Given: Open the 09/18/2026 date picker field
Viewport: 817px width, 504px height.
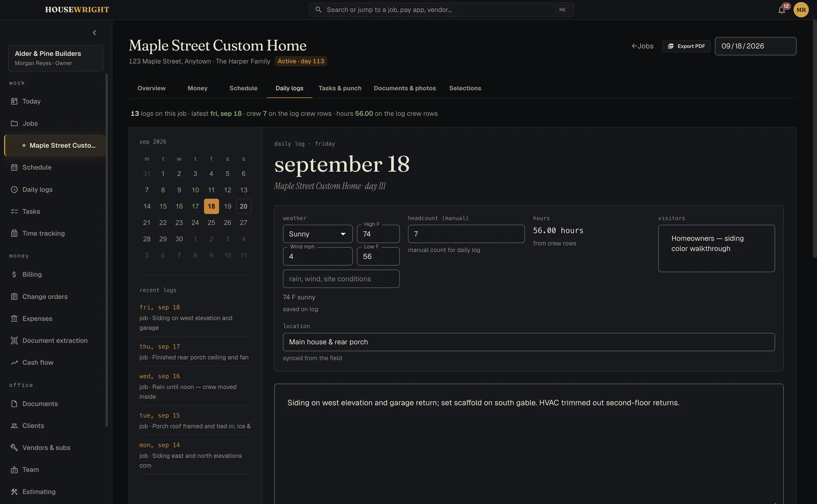Looking at the screenshot, I should point(755,46).
